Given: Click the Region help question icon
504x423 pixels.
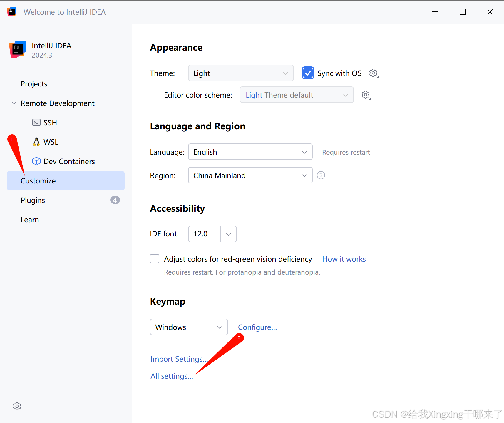Looking at the screenshot, I should 321,175.
